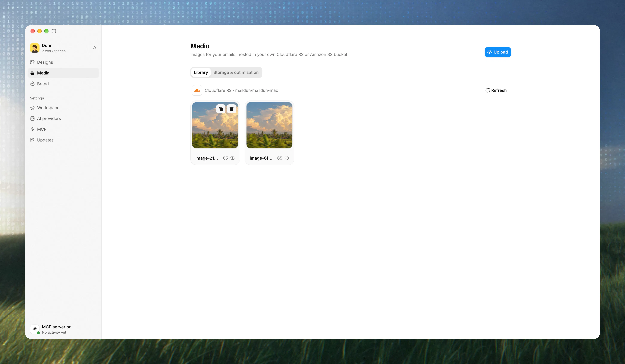Open the Updates page
Viewport: 625px width, 364px height.
coord(63,140)
